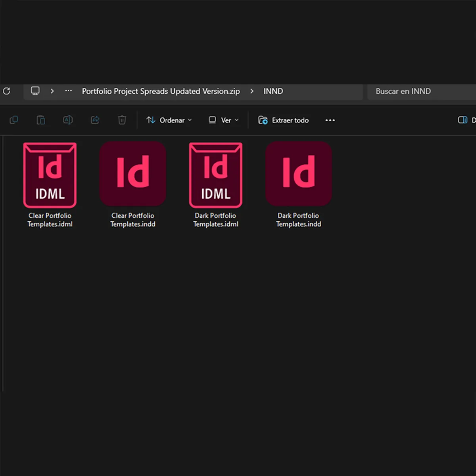Open the toolbar overflow menu with three dots
The height and width of the screenshot is (476, 476).
[330, 120]
